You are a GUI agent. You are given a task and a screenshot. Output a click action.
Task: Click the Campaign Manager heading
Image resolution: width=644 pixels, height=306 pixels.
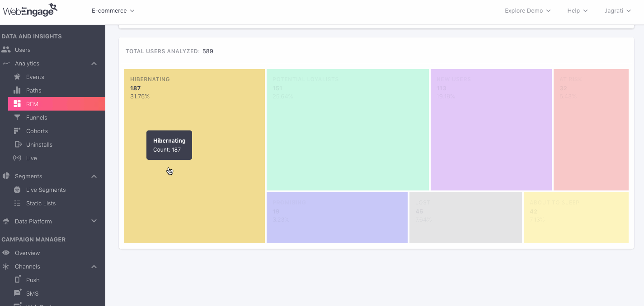pos(33,239)
